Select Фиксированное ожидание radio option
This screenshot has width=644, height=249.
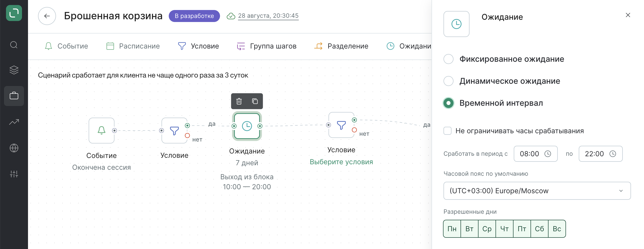448,59
